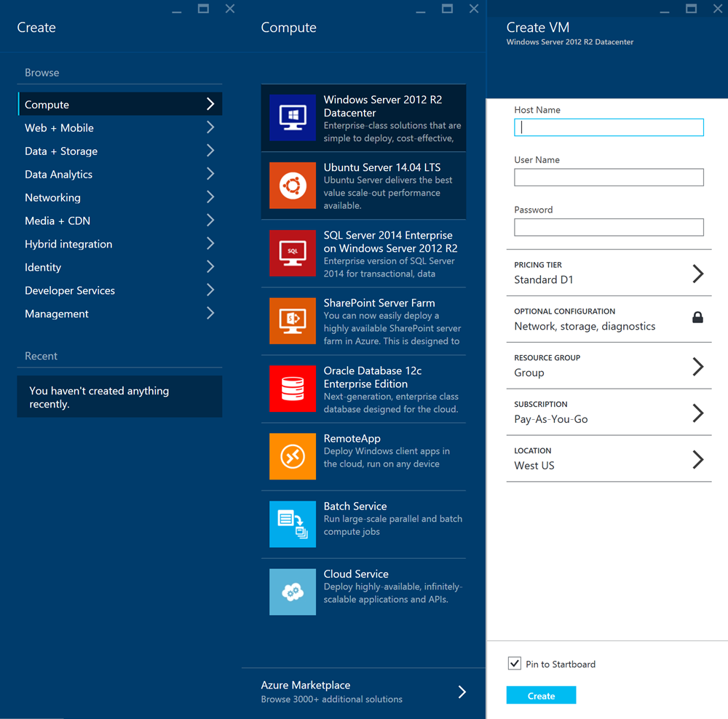Image resolution: width=728 pixels, height=719 pixels.
Task: Click the Create button to deploy VM
Action: 541,695
